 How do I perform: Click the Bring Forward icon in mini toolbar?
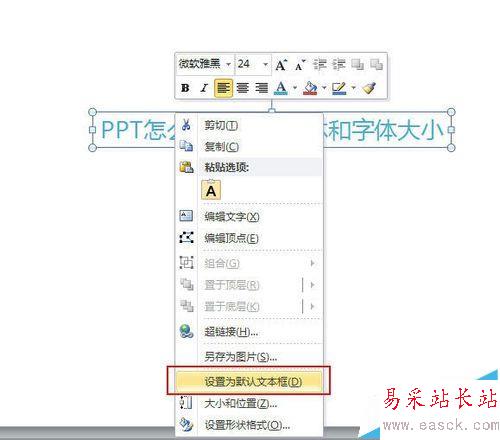point(358,65)
